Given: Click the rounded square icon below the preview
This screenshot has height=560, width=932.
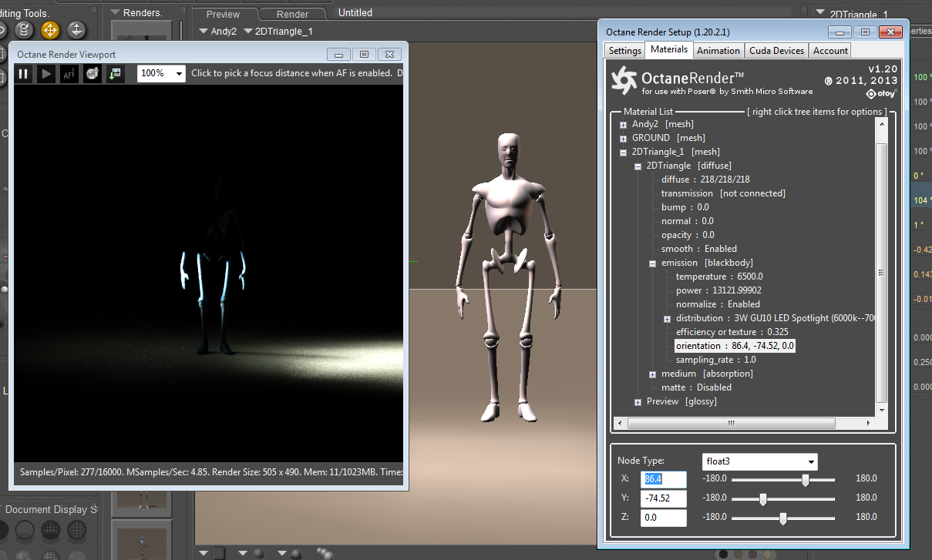Looking at the screenshot, I should 219,553.
